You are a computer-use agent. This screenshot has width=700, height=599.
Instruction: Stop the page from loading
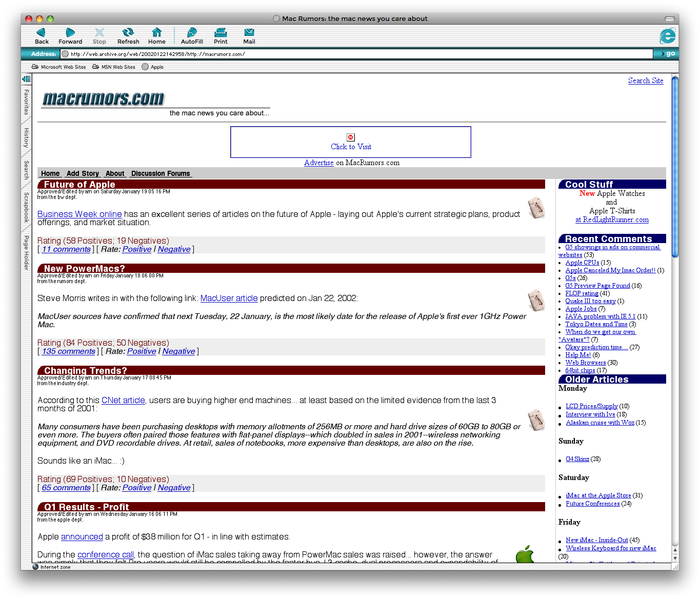point(99,35)
